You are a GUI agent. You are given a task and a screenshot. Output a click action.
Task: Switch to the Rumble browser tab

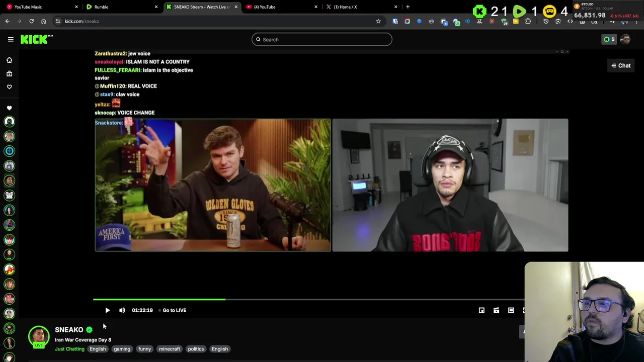121,7
